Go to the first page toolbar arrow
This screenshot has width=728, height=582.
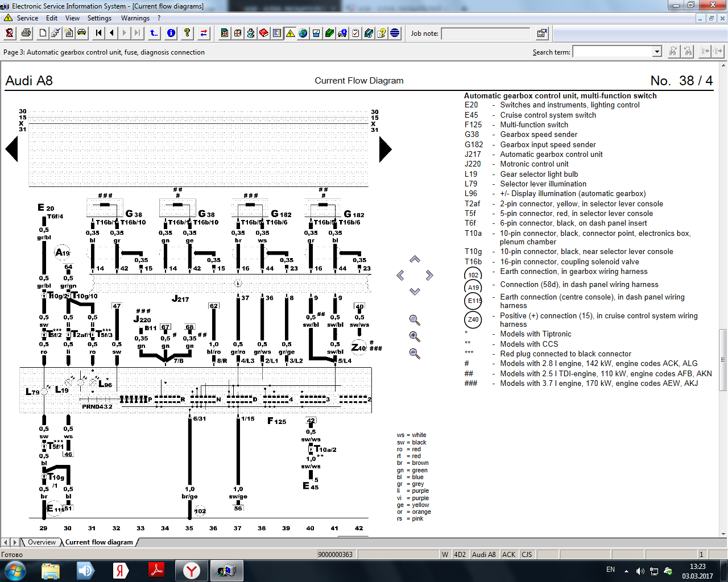pos(99,33)
